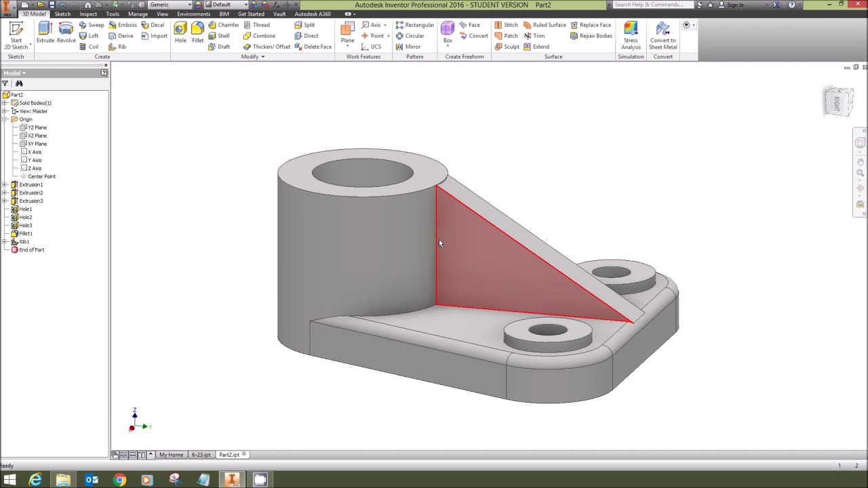868x488 pixels.
Task: Select the Thread tool
Action: tap(256, 25)
